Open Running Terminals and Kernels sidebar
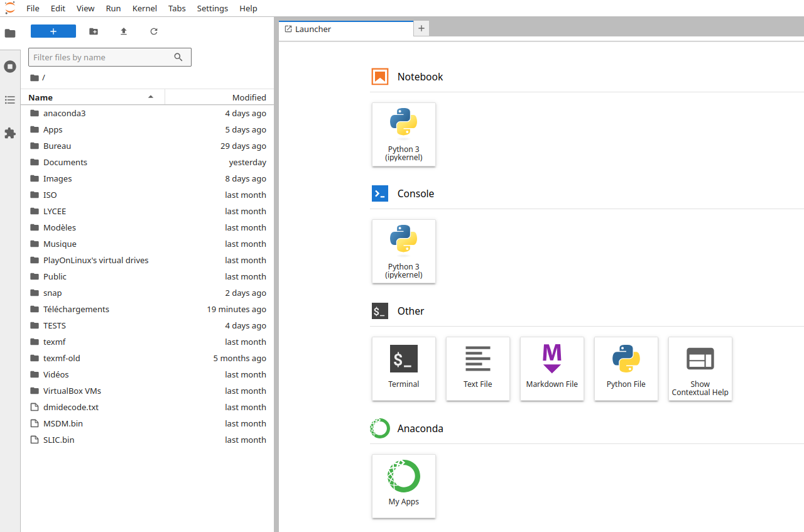The height and width of the screenshot is (532, 804). pos(10,67)
